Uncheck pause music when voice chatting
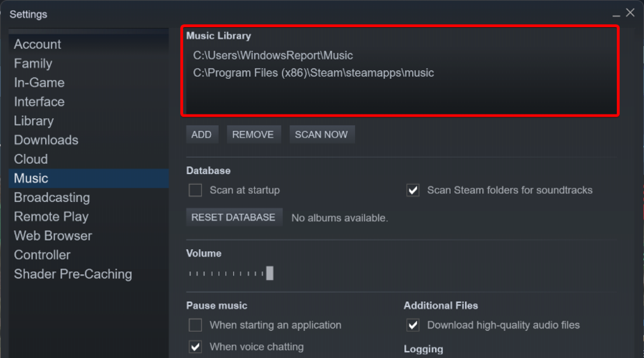The image size is (644, 358). [195, 347]
